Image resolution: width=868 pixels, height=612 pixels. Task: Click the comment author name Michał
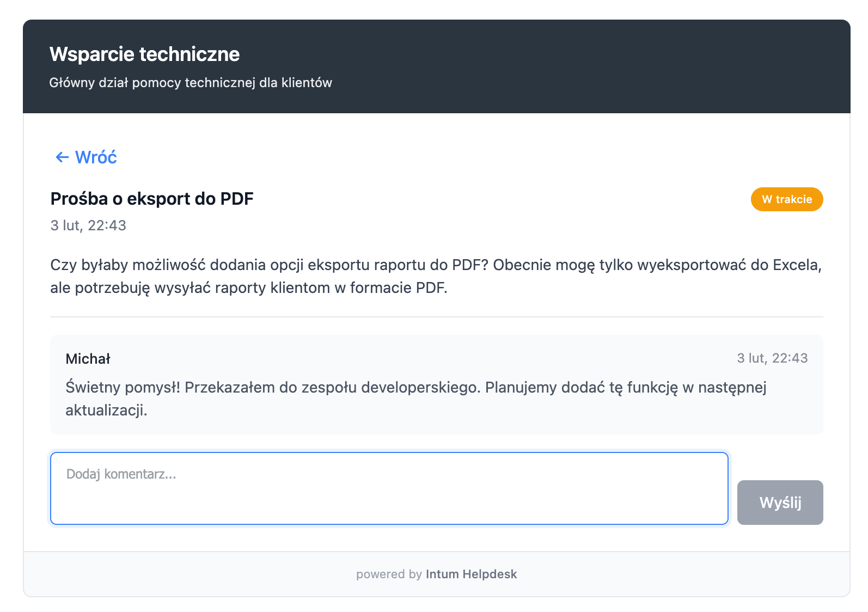pyautogui.click(x=88, y=359)
